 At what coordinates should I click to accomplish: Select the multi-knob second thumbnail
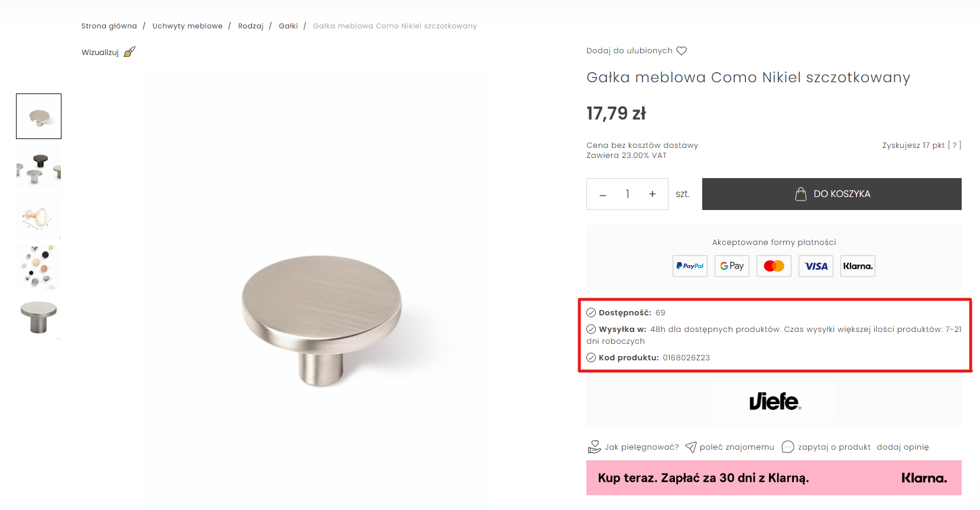click(x=39, y=167)
